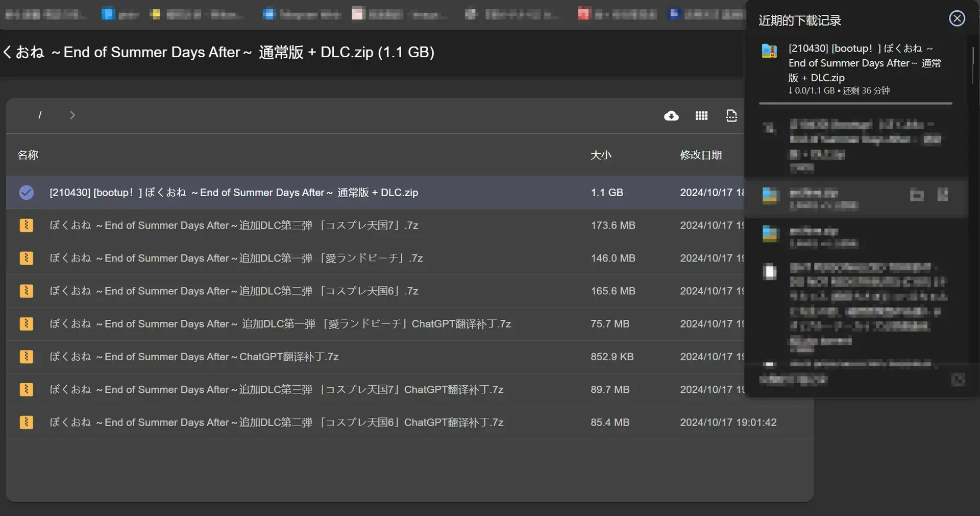This screenshot has height=516, width=980.
Task: Show highlighted download in folder icon
Action: click(917, 195)
